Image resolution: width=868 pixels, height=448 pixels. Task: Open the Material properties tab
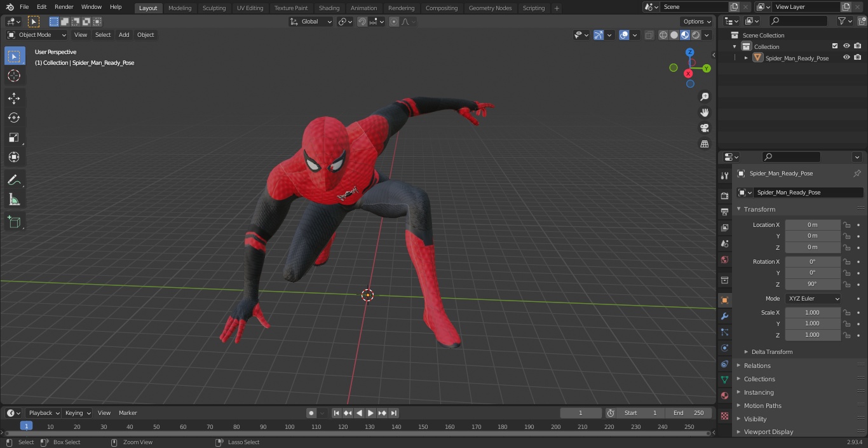click(724, 395)
